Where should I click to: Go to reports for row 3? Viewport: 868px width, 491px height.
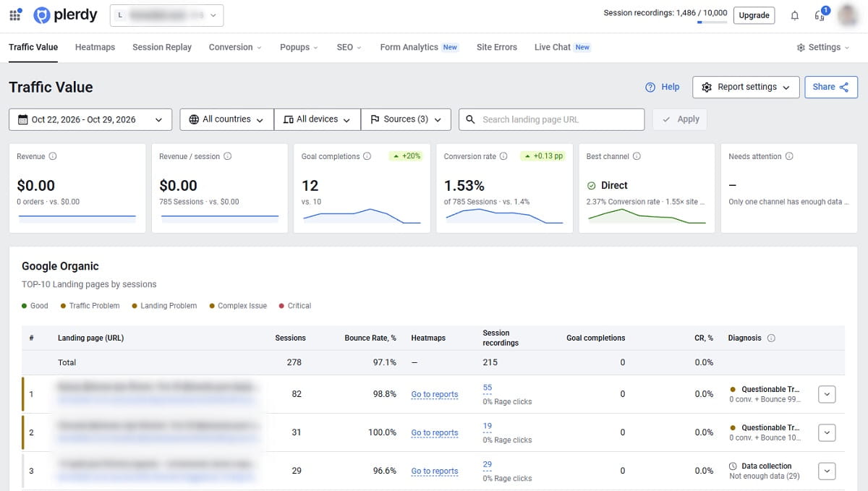point(435,471)
